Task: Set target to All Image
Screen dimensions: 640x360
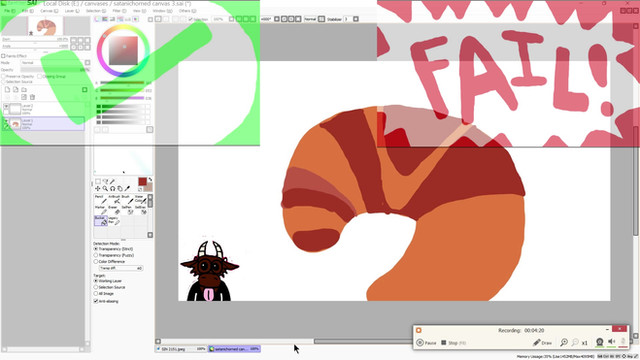Action: tap(104, 293)
